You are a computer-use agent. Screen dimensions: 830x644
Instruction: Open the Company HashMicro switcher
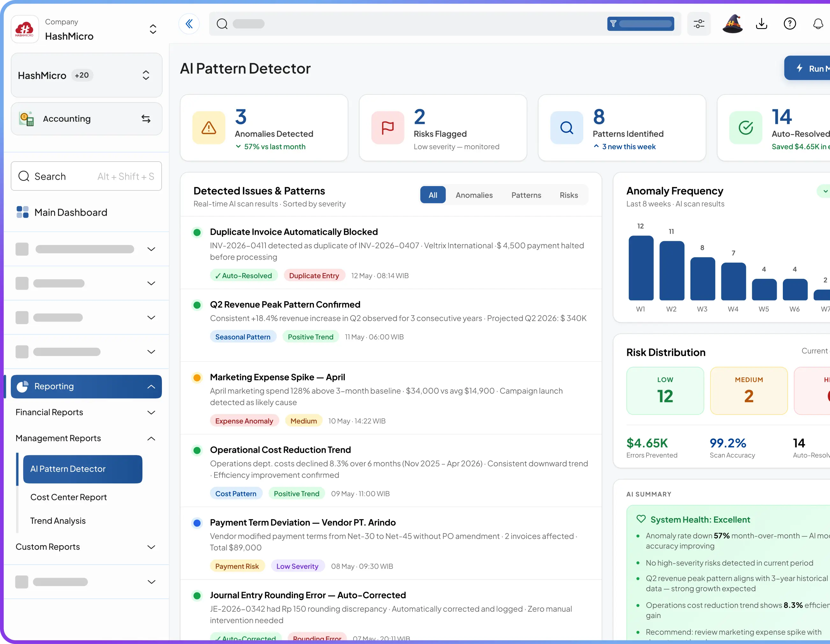click(153, 29)
